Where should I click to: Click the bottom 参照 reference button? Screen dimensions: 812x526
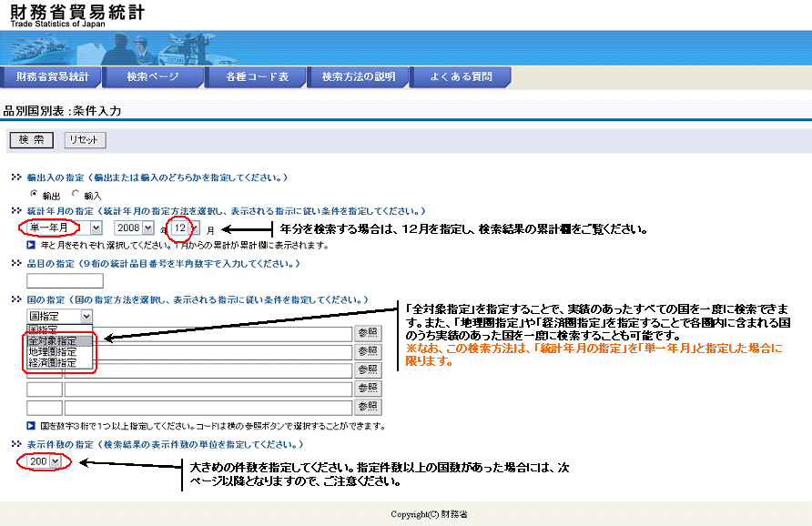pos(368,407)
